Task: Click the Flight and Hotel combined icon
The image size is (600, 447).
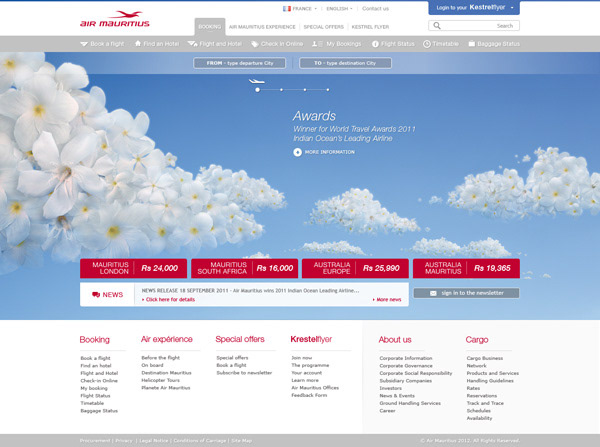Action: [x=192, y=44]
